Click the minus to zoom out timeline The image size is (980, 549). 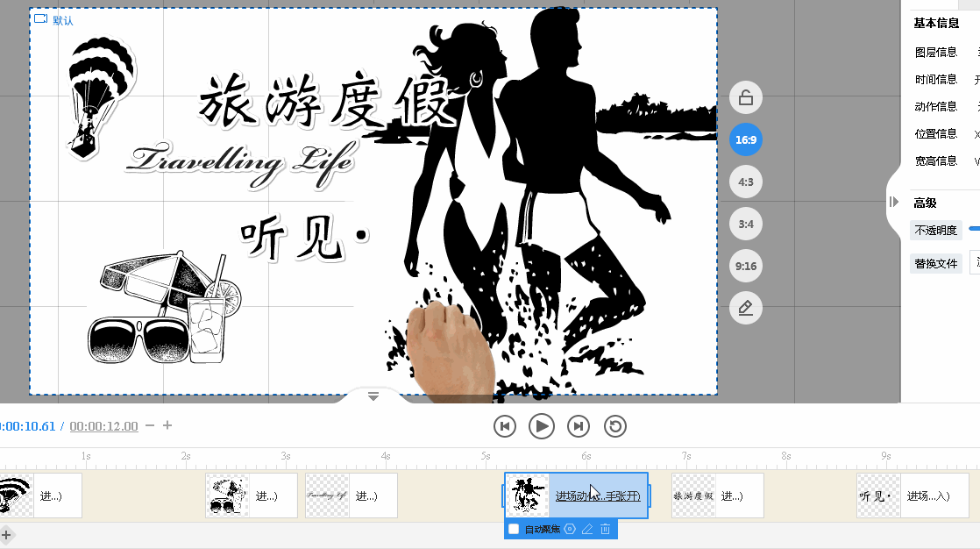click(x=151, y=426)
